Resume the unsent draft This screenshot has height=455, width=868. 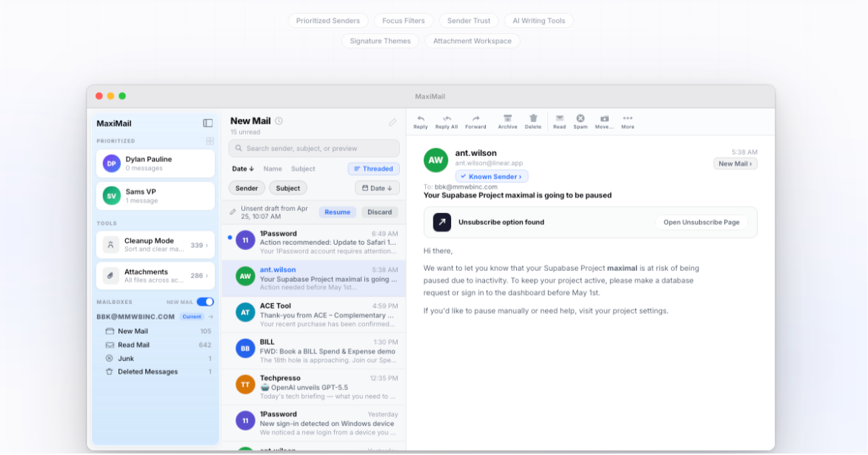(x=337, y=212)
